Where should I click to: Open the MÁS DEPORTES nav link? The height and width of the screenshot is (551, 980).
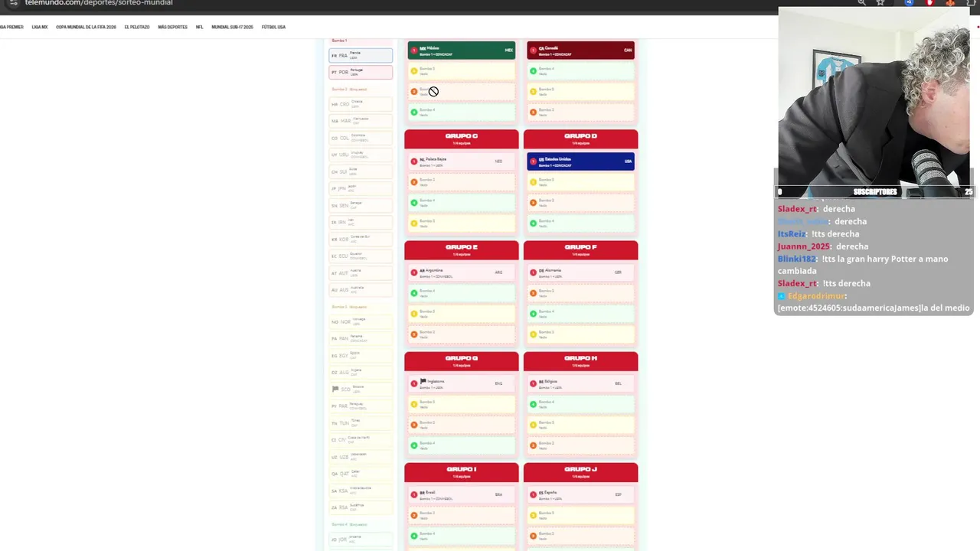(172, 27)
